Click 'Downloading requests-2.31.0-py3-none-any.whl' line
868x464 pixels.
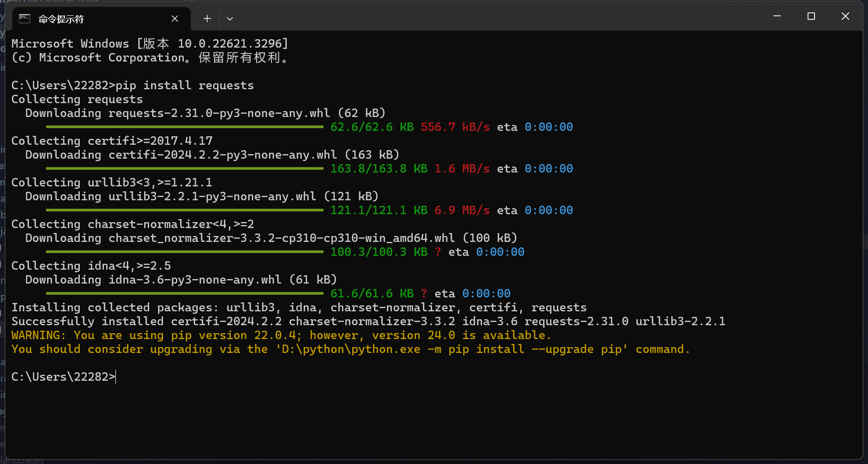point(205,113)
